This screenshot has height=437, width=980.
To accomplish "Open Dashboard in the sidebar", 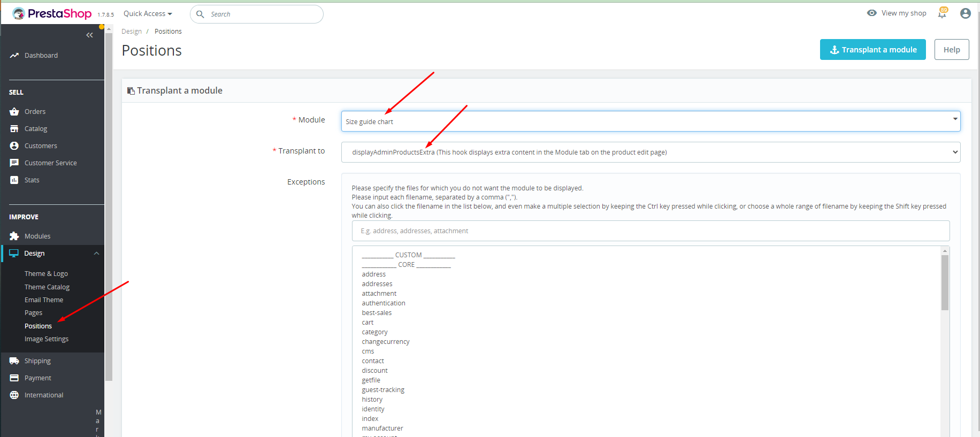I will tap(41, 56).
